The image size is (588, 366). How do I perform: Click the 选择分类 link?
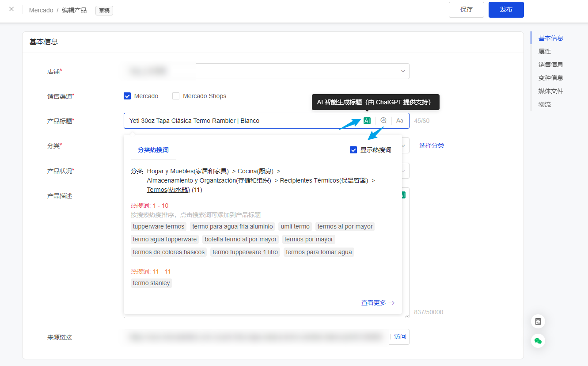coord(432,145)
